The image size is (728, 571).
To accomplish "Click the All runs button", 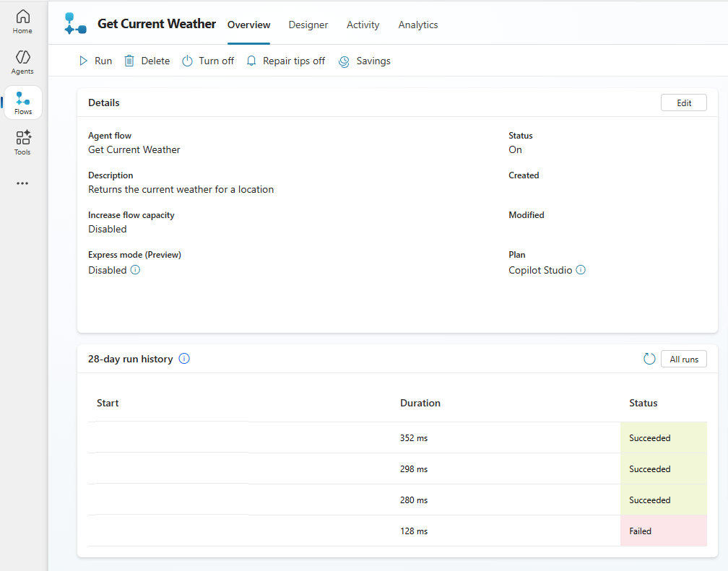I will (x=683, y=359).
